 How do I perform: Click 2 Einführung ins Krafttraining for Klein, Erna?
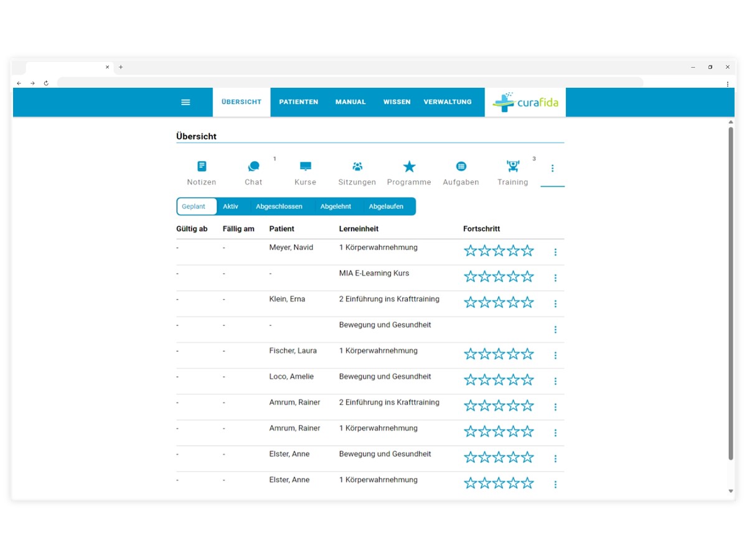[389, 299]
